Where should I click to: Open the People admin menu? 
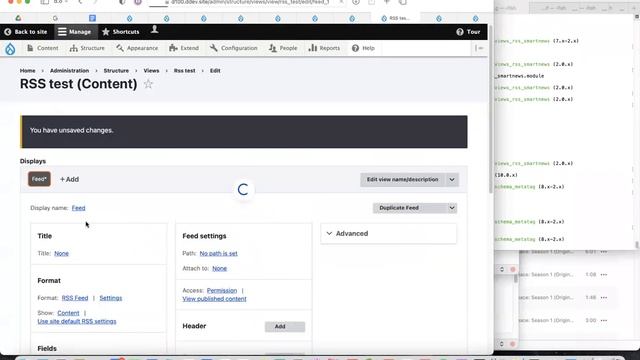(x=283, y=48)
